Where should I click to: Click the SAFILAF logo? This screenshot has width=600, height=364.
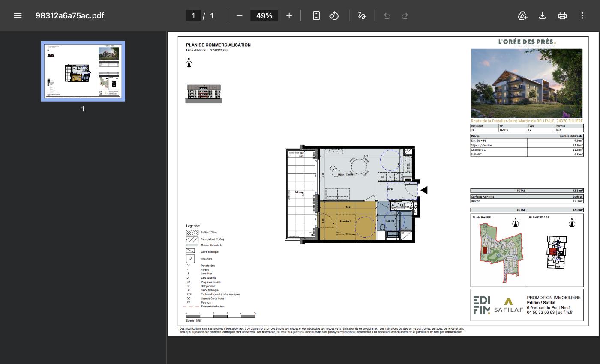[508, 306]
